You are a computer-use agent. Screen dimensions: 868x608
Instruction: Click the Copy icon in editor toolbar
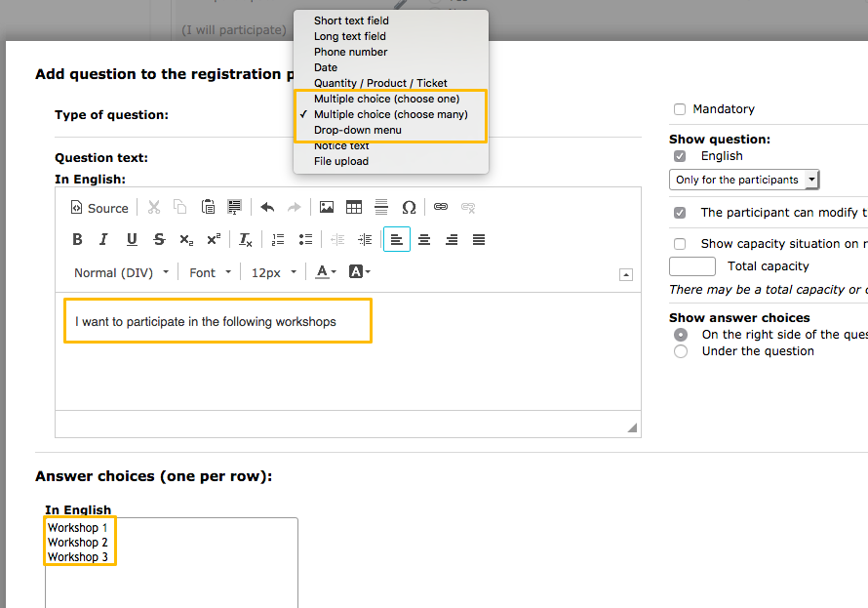tap(179, 208)
